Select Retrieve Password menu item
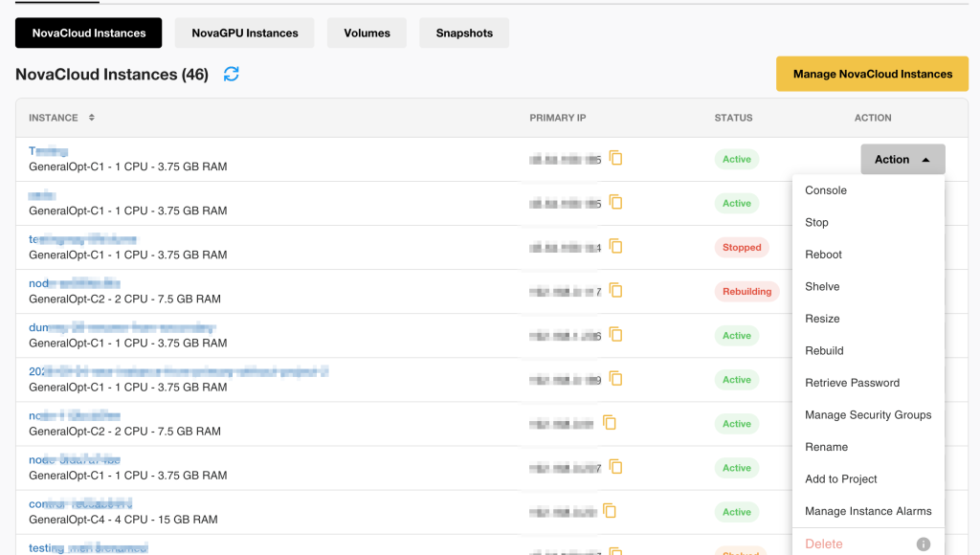This screenshot has height=555, width=980. (x=852, y=383)
